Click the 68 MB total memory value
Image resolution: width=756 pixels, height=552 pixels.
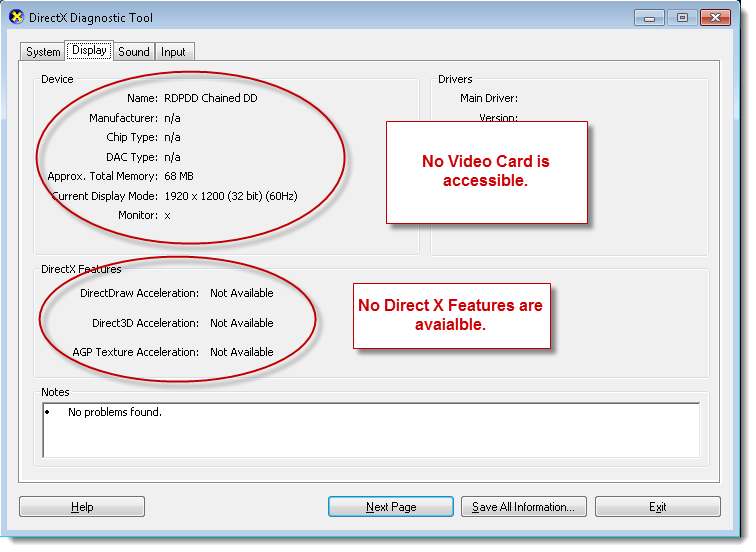coord(179,176)
